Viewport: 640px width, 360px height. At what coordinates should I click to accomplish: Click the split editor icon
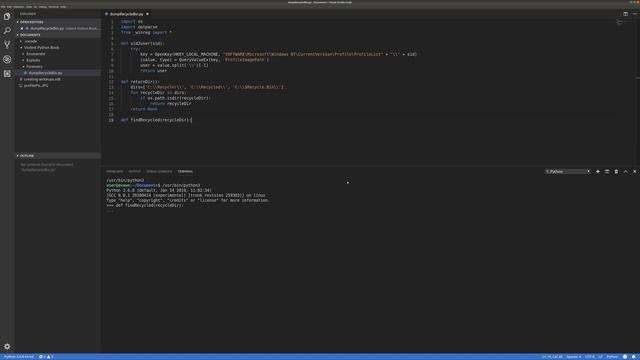625,14
